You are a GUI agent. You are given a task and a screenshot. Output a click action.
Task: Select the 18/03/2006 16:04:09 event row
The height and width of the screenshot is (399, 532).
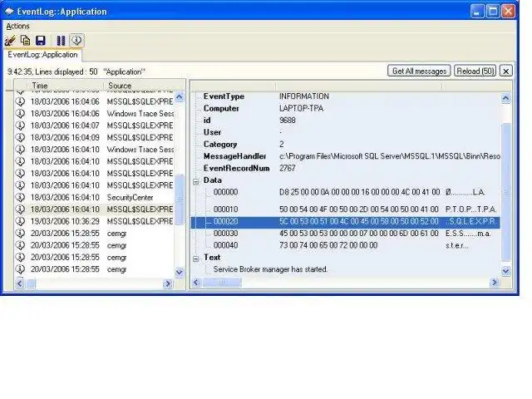point(94,137)
